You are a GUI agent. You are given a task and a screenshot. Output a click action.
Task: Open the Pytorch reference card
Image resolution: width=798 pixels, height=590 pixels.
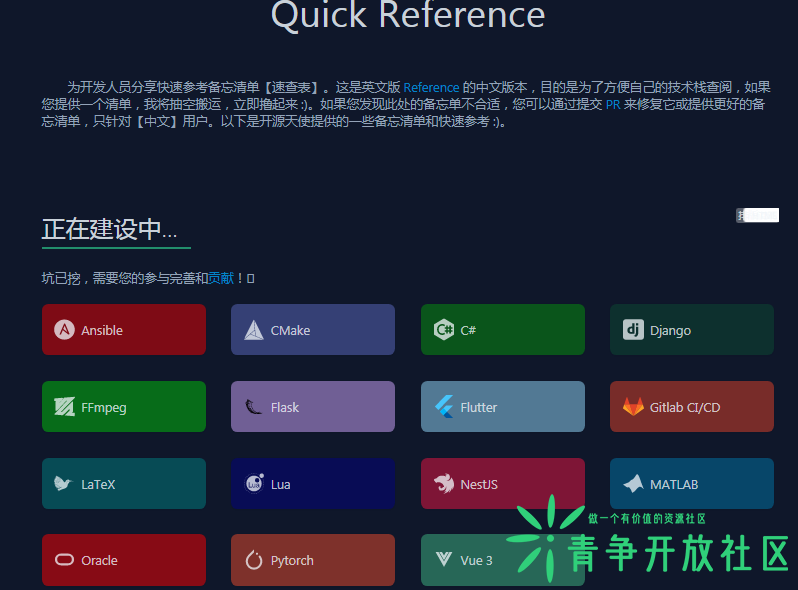click(x=313, y=560)
